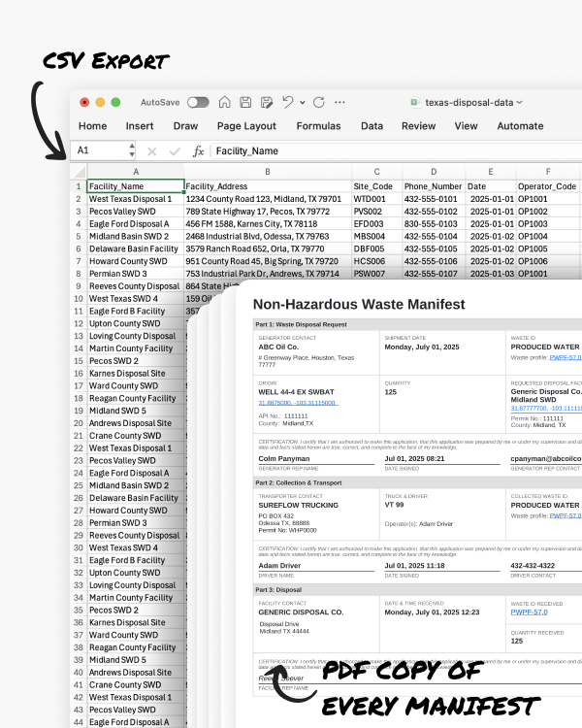Click the Name Box stepper arrows
The width and height of the screenshot is (582, 728).
[132, 150]
